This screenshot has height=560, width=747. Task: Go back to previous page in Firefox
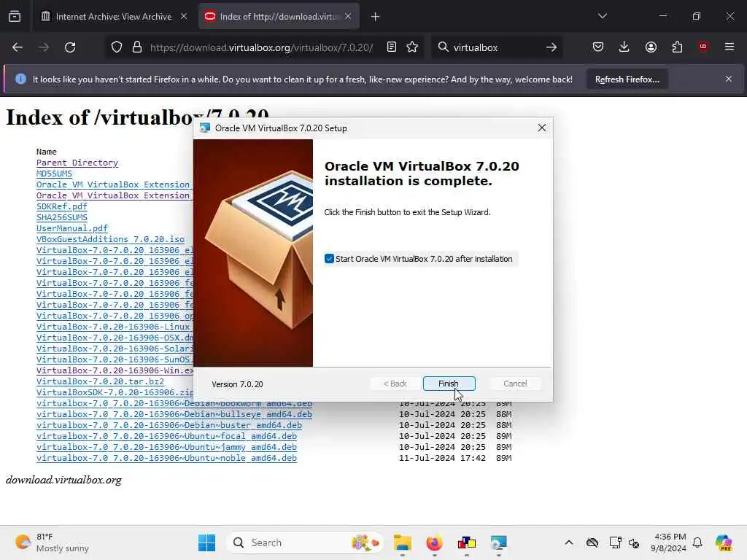coord(18,47)
